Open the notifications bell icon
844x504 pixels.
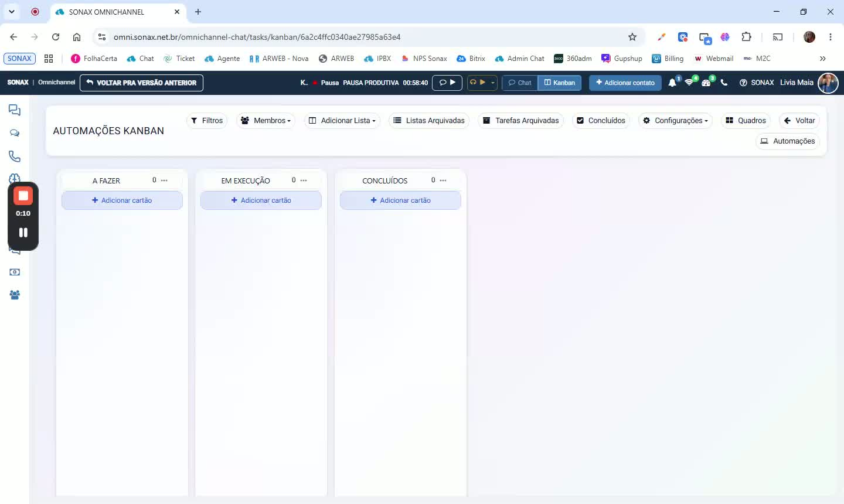[x=672, y=83]
